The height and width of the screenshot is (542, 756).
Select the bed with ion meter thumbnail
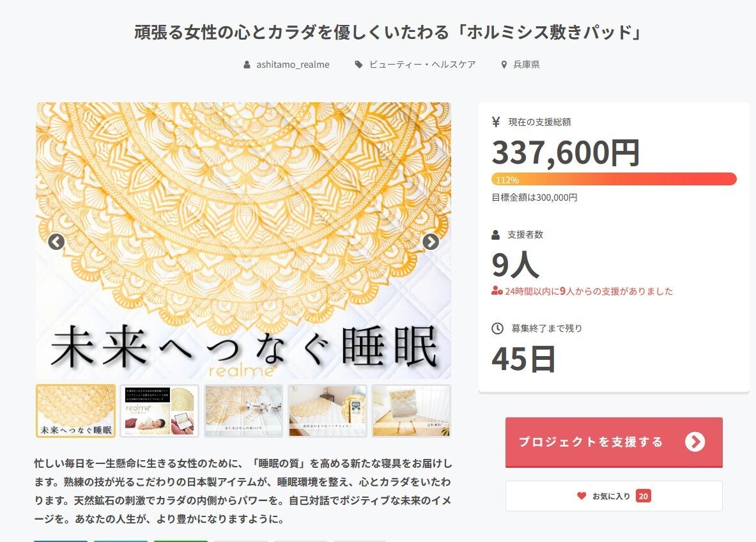[327, 411]
